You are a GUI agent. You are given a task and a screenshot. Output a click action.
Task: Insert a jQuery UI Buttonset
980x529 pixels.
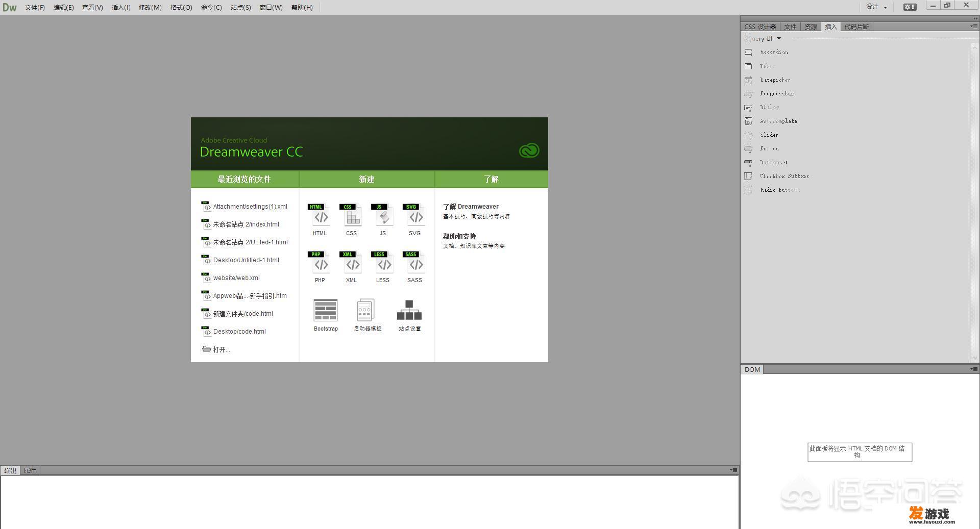[x=766, y=162]
